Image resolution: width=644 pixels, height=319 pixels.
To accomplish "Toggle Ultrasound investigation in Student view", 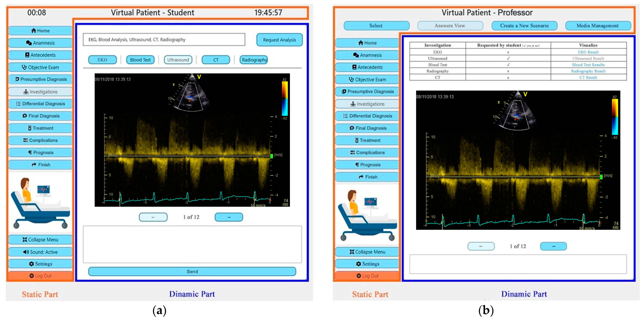I will pyautogui.click(x=178, y=60).
